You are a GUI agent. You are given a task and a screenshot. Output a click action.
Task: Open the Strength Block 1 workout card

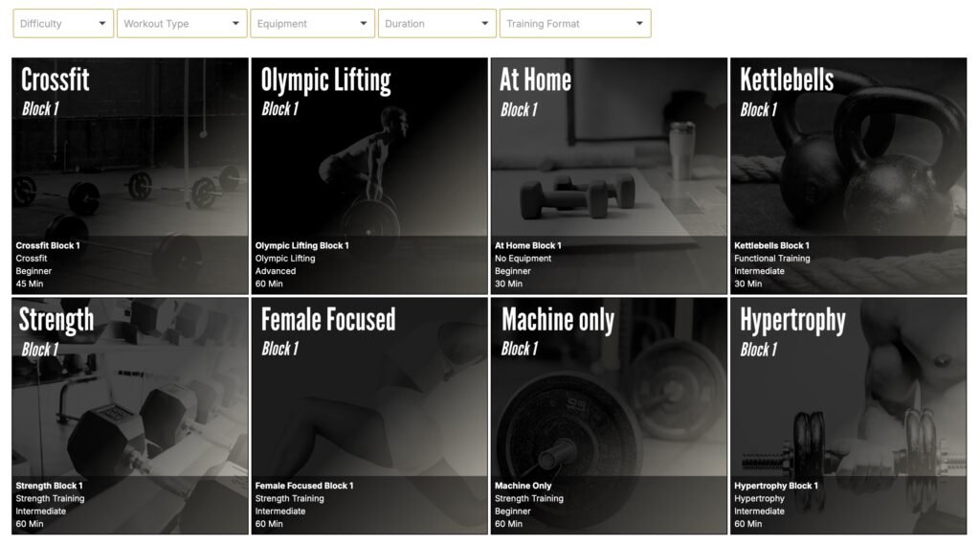[130, 402]
